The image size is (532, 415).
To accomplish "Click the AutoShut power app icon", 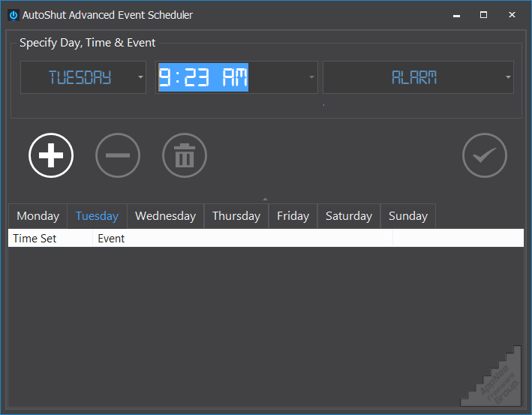I will point(14,15).
